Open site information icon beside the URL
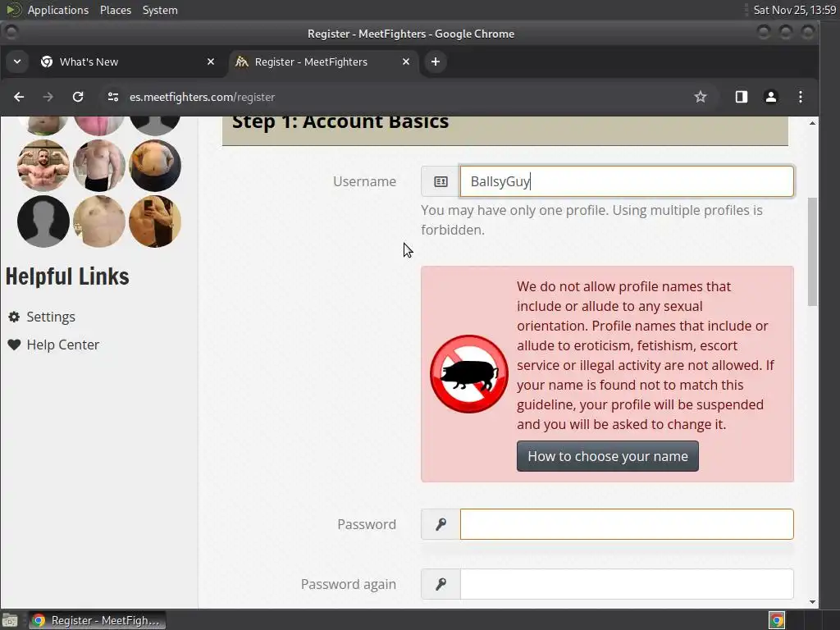 [113, 97]
